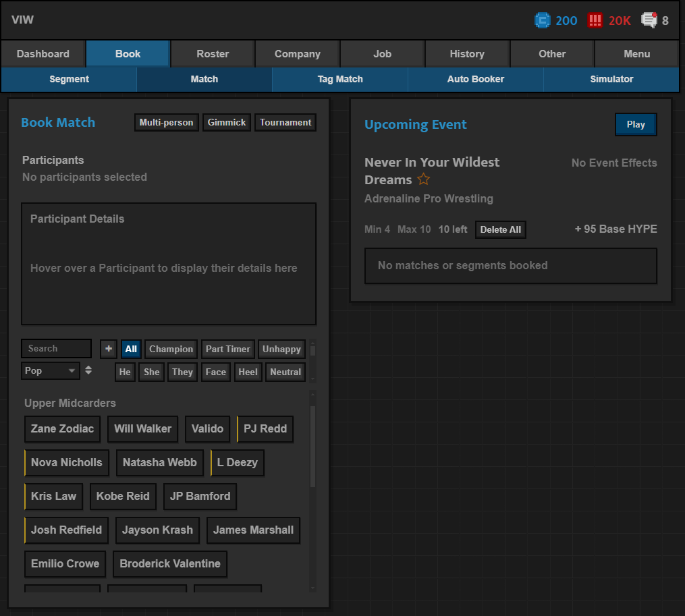Click the VIW company title
Screen dimensions: 685x616
[22, 20]
